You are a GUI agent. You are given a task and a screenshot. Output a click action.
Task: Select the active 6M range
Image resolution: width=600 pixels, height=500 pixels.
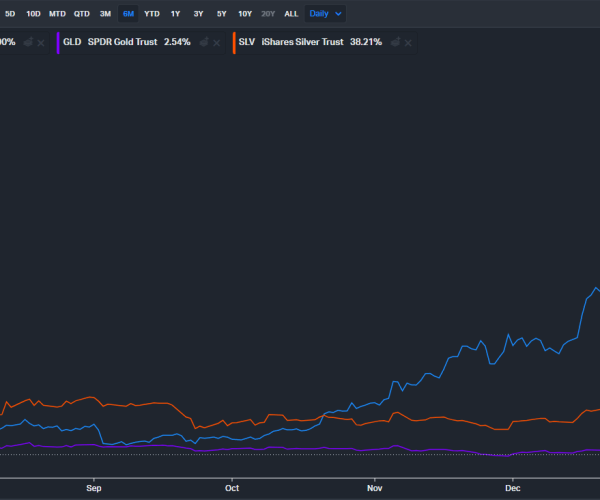128,14
